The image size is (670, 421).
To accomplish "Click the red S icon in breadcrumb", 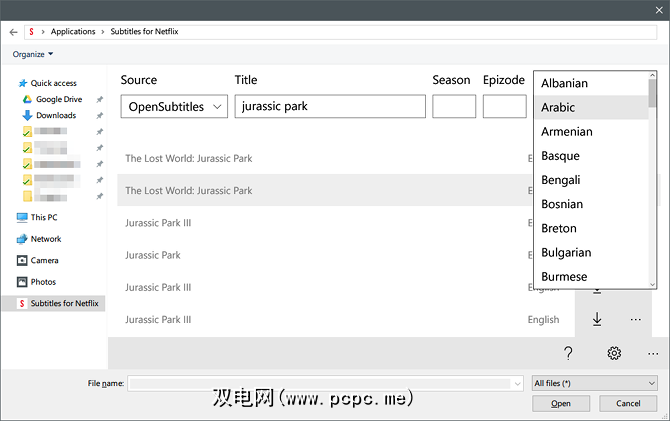I will [32, 32].
